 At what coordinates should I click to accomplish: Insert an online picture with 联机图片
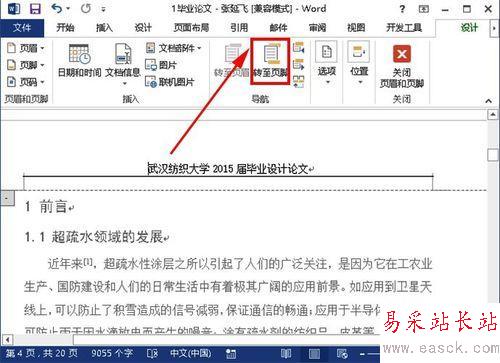coord(170,82)
